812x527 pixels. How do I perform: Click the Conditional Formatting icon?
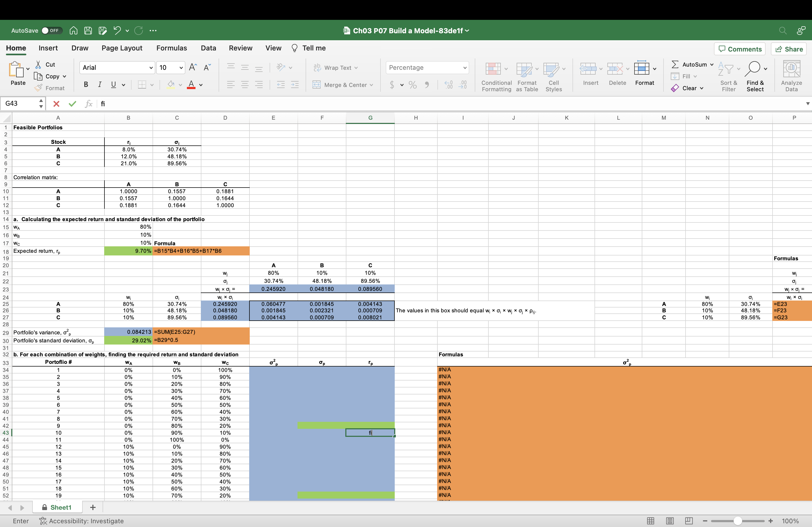click(493, 69)
